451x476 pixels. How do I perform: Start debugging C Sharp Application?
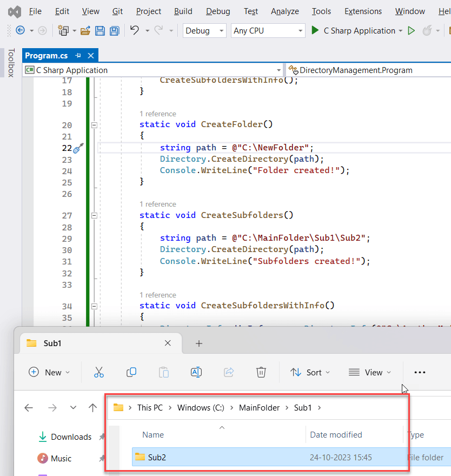(315, 31)
